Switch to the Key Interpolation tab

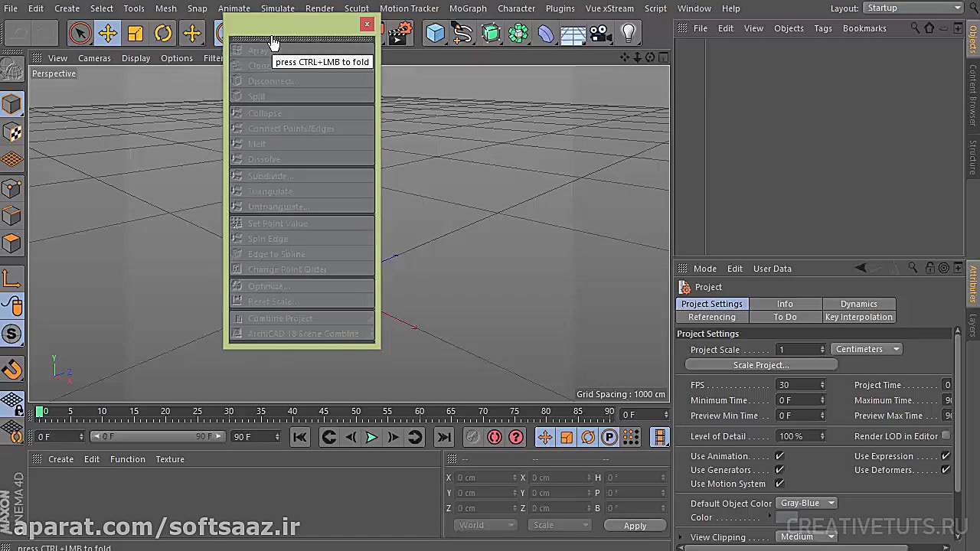[x=858, y=317]
